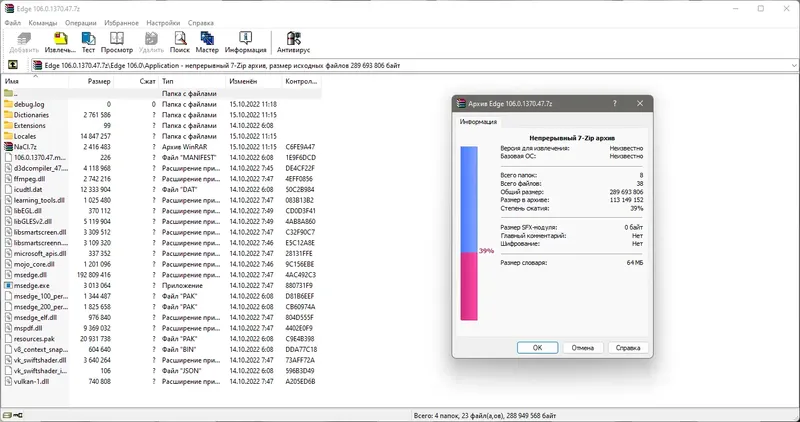The width and height of the screenshot is (800, 422).
Task: Click checksum C6FE9A47 cell
Action: 301,147
